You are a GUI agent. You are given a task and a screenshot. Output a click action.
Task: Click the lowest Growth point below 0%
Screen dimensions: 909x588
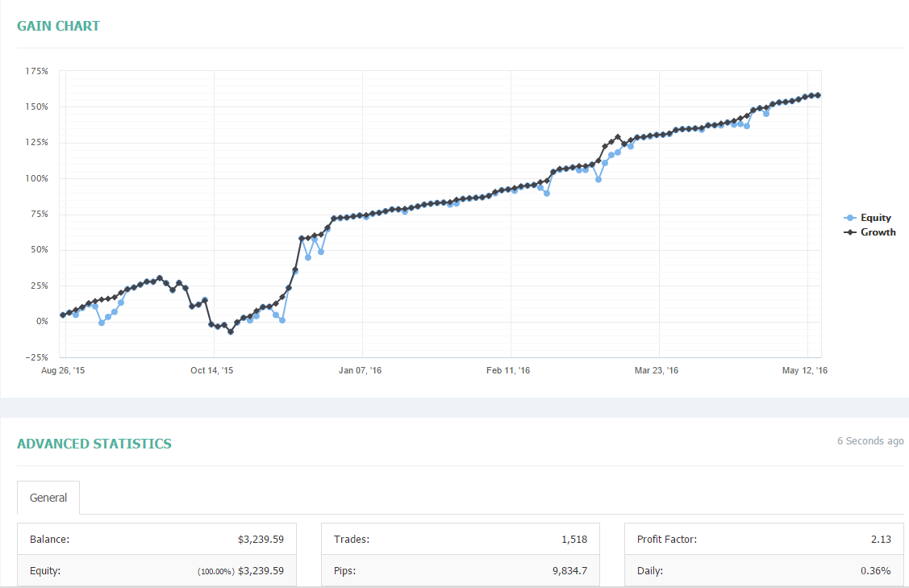tap(231, 332)
